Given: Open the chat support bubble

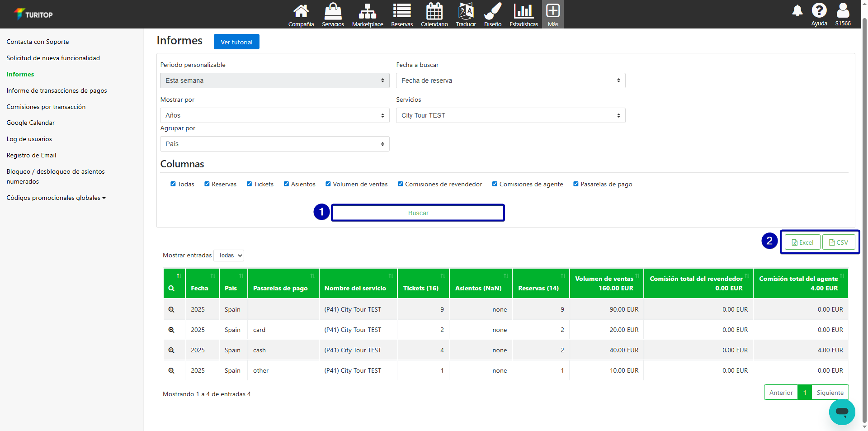Looking at the screenshot, I should (x=841, y=412).
